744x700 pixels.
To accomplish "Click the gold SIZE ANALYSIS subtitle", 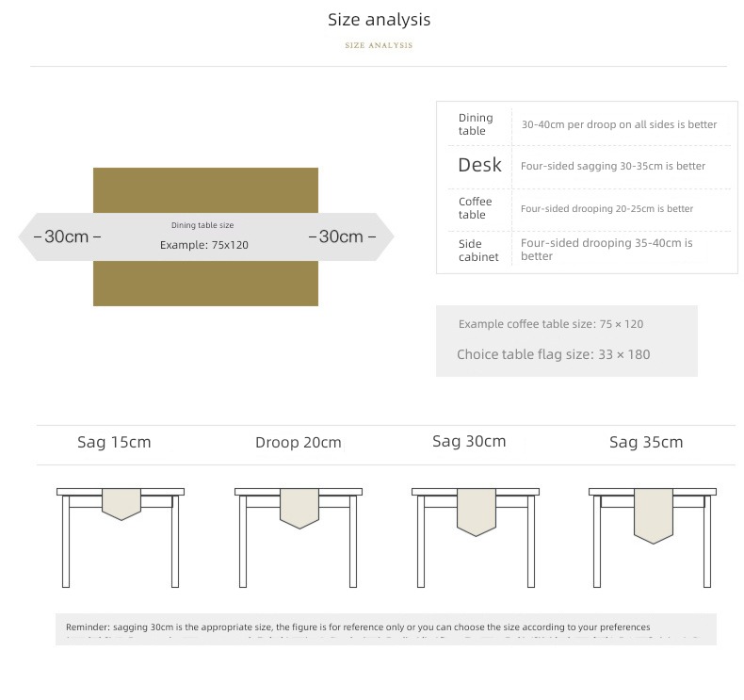I will point(379,45).
